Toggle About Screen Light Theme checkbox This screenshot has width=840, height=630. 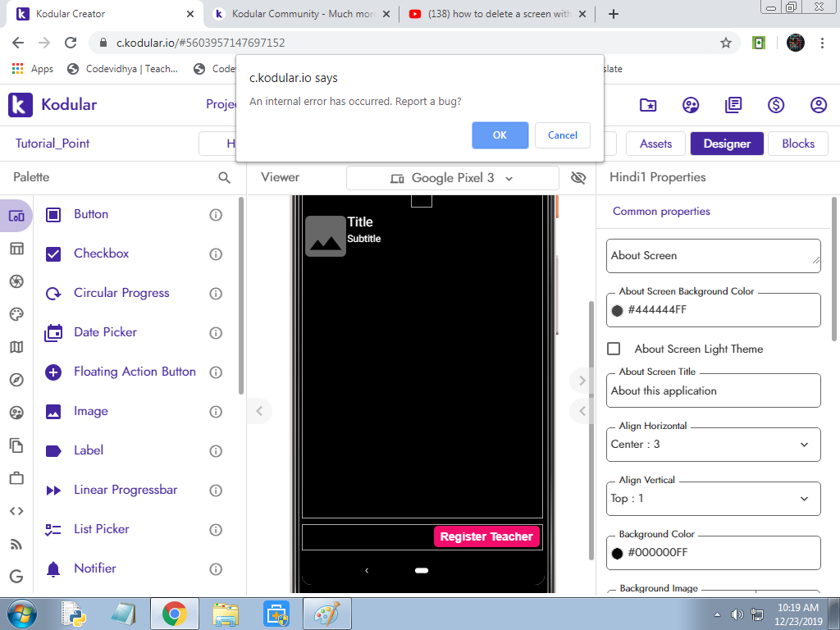click(x=614, y=349)
